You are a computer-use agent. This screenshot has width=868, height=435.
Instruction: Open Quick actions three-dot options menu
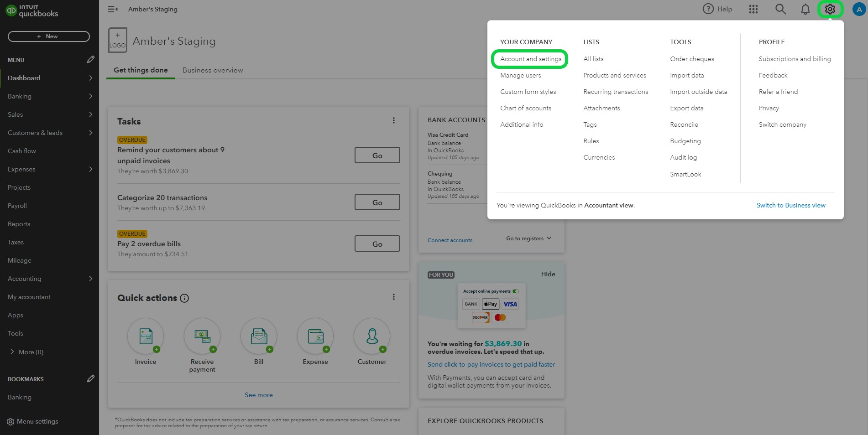coord(394,297)
